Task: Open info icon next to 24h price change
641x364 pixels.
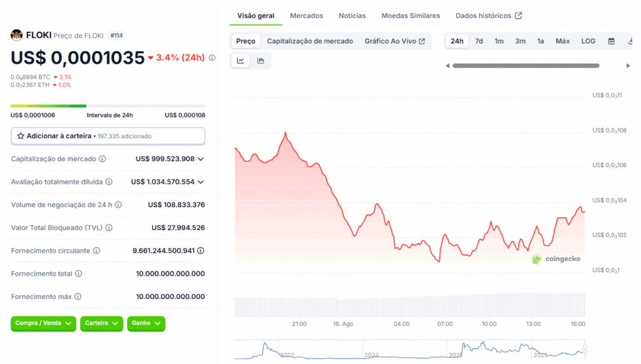Action: point(212,58)
